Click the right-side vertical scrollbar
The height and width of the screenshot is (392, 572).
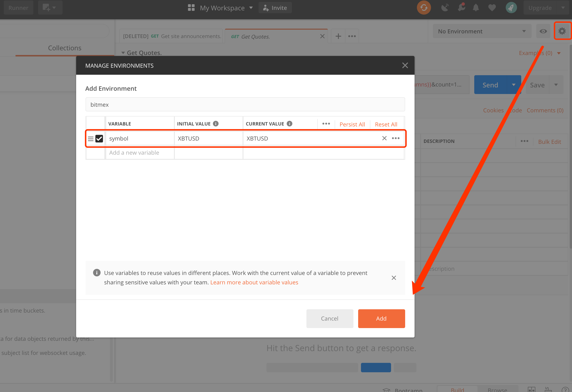pos(571,147)
